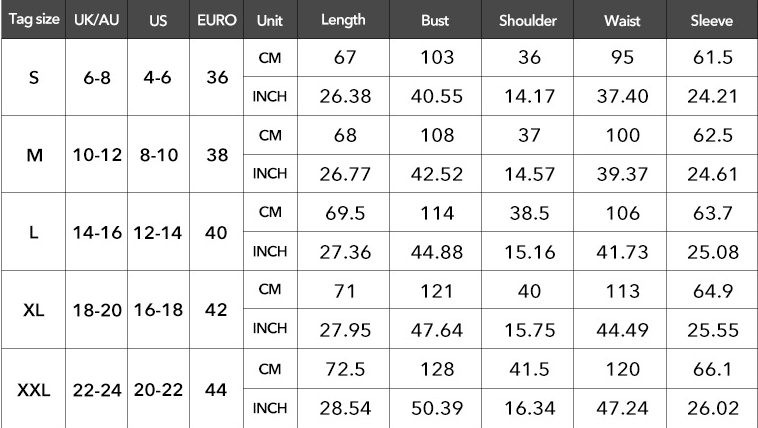Click the UK/AU 10-12 cell
Image resolution: width=758 pixels, height=428 pixels.
pyautogui.click(x=97, y=155)
